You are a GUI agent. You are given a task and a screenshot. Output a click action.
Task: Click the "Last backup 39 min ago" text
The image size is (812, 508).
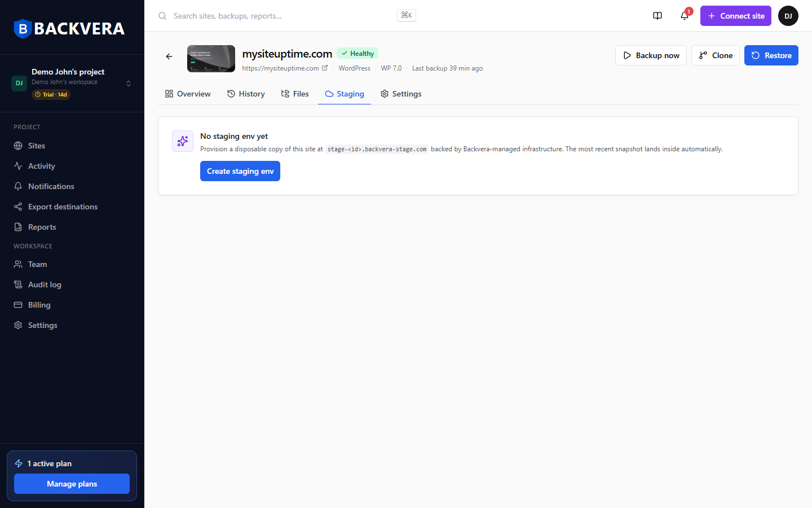pos(447,68)
